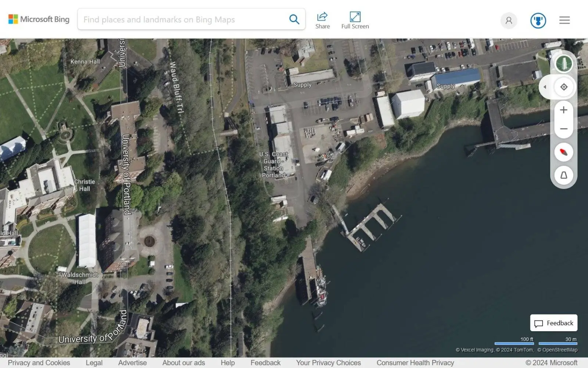
Task: Share the current map view
Action: click(x=322, y=20)
